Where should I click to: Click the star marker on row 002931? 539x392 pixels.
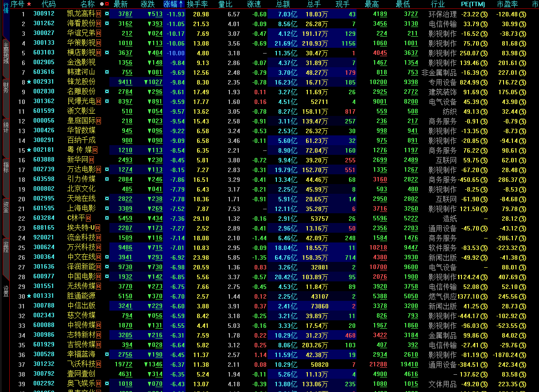click(x=29, y=82)
